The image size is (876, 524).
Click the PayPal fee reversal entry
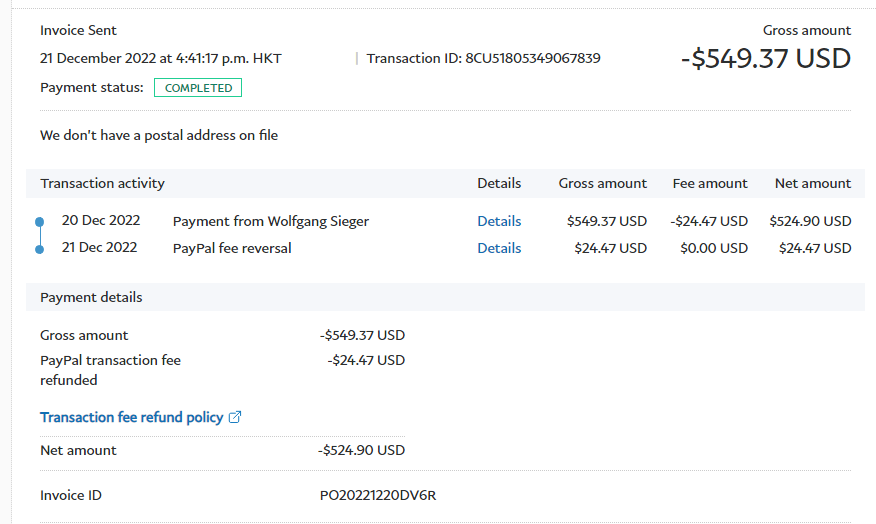(x=232, y=248)
